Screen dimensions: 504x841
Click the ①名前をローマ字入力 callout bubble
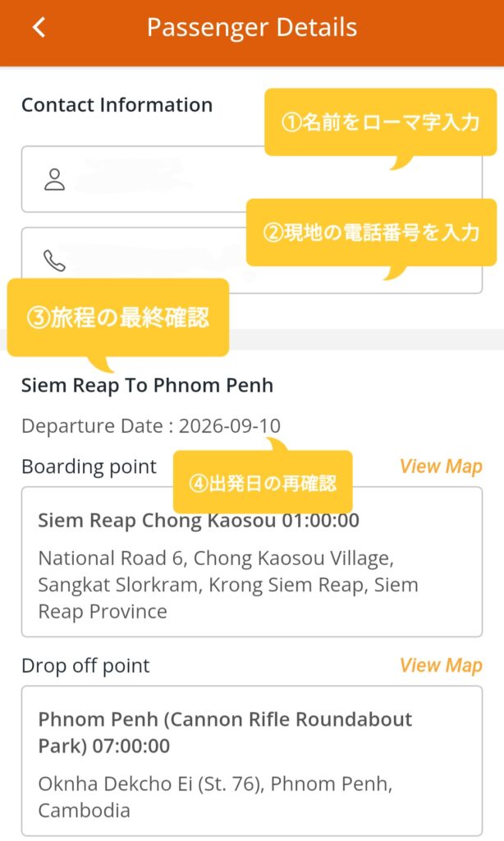pyautogui.click(x=381, y=122)
